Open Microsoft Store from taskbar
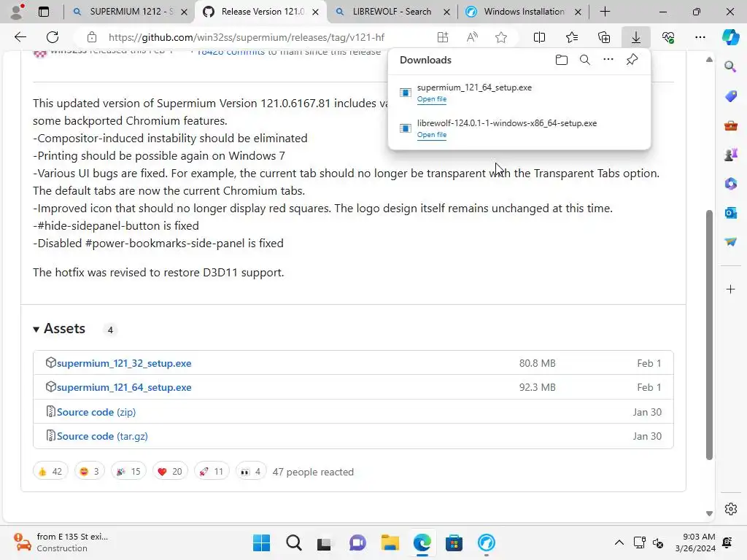 point(454,542)
